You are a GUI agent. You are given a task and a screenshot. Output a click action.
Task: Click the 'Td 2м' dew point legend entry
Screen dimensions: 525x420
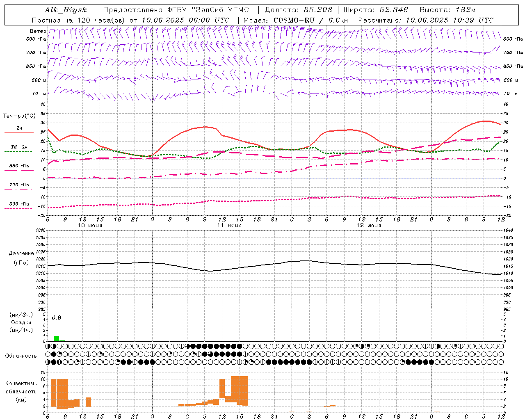19,147
